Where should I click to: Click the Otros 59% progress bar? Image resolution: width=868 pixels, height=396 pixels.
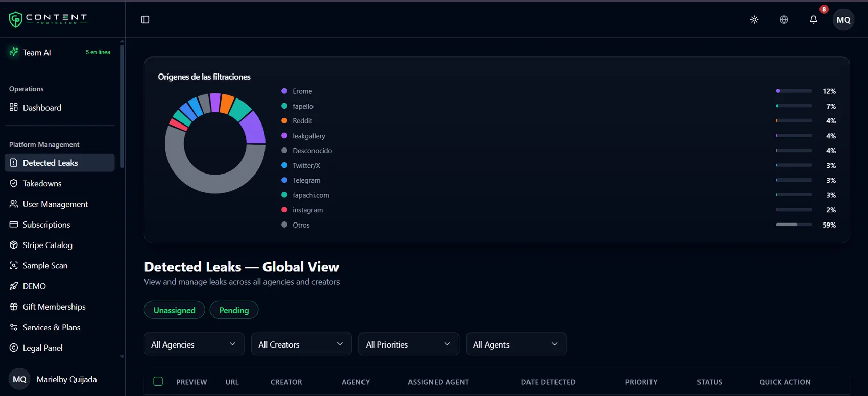794,225
